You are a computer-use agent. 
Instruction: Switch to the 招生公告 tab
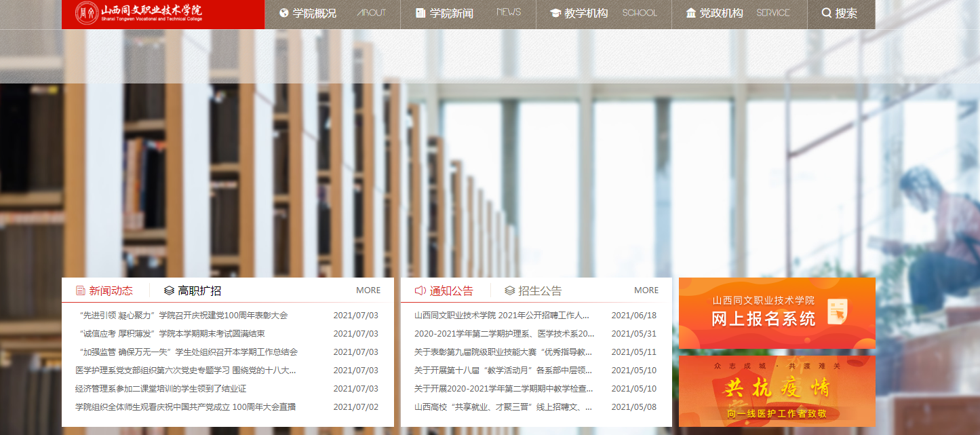click(x=540, y=290)
